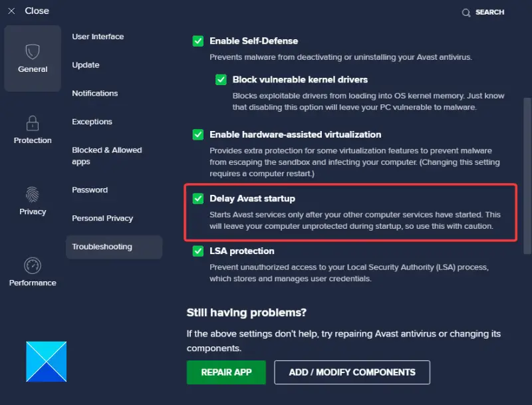Toggle Enable hardware-assisted virtualization checkbox
The width and height of the screenshot is (532, 405).
(x=198, y=134)
